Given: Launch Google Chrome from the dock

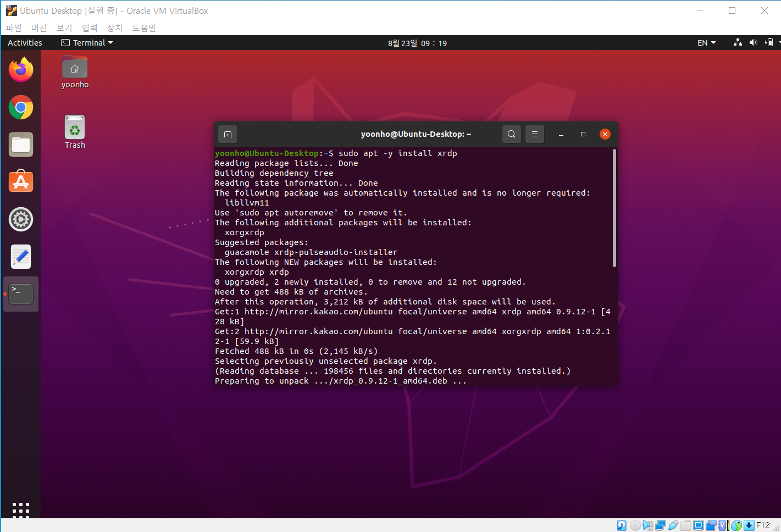Looking at the screenshot, I should 21,108.
